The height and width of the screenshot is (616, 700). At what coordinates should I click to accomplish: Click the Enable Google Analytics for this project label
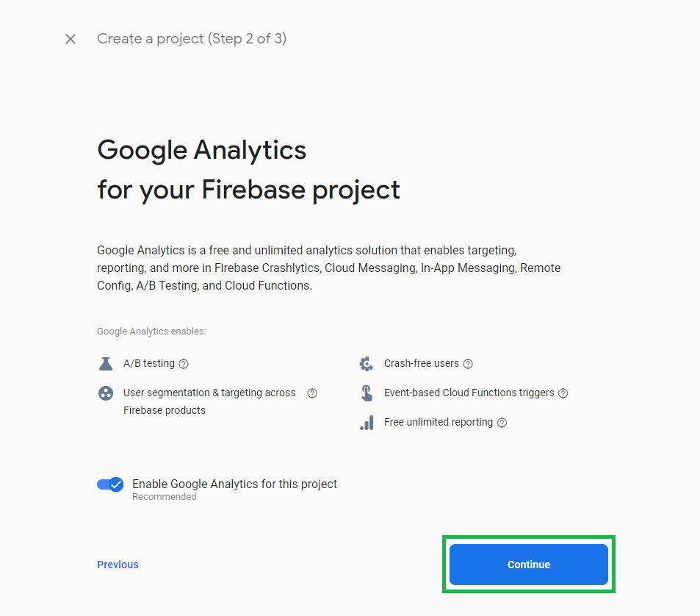(234, 484)
